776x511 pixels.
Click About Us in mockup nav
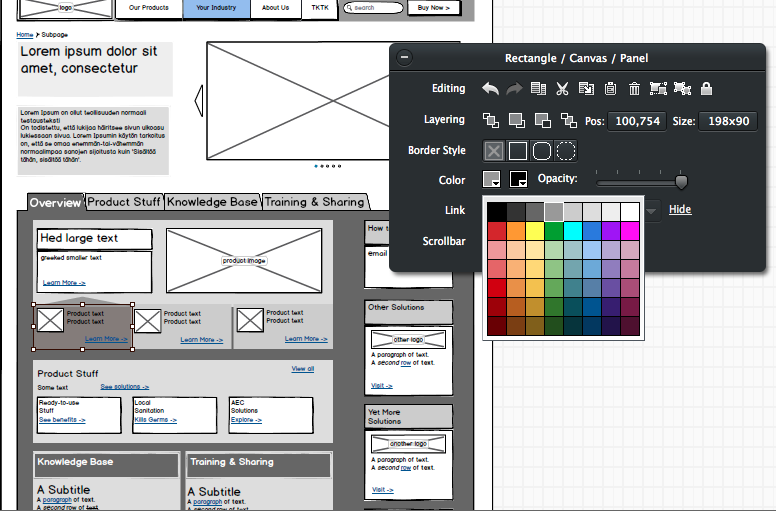[x=276, y=8]
